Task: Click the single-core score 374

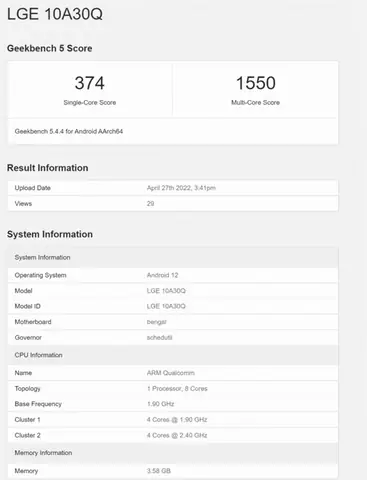Action: (90, 83)
